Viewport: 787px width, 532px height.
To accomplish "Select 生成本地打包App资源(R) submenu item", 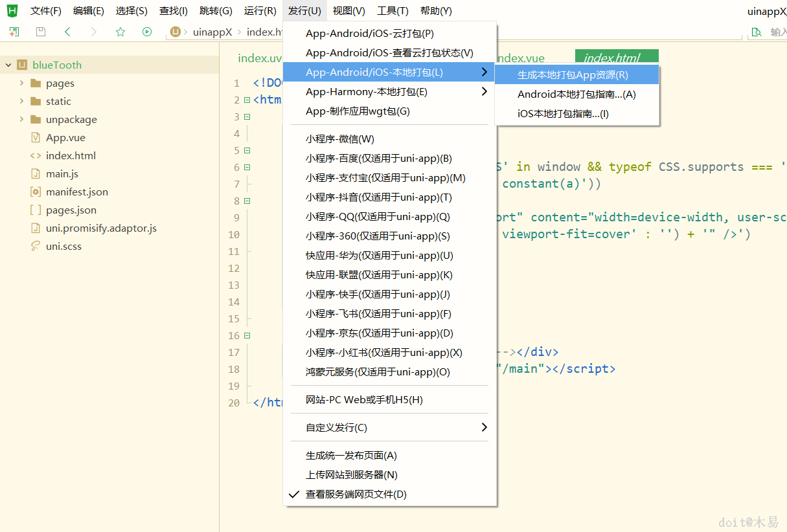I will (573, 75).
